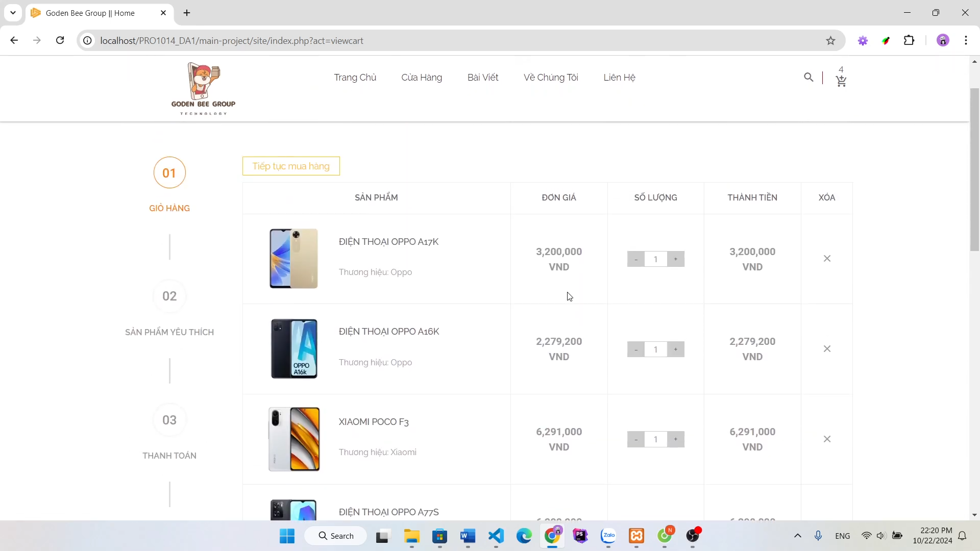Viewport: 980px width, 551px height.
Task: Open Điện Thoại Oppo A77S product link
Action: coord(389,512)
